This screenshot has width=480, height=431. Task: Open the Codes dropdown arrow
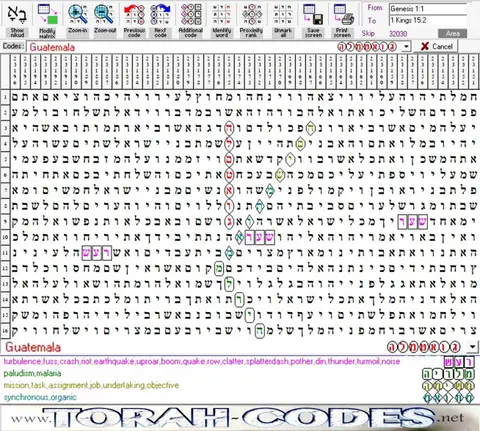[406, 47]
